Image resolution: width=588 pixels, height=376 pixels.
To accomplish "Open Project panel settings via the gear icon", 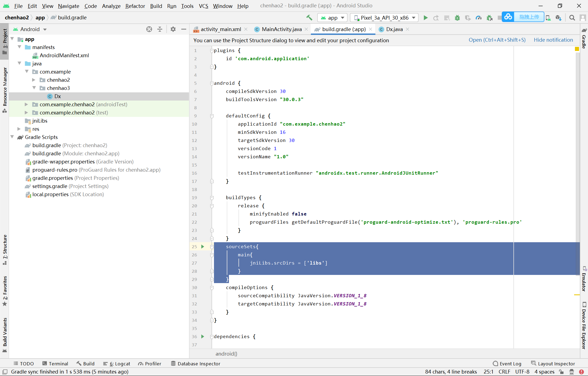I will 173,29.
